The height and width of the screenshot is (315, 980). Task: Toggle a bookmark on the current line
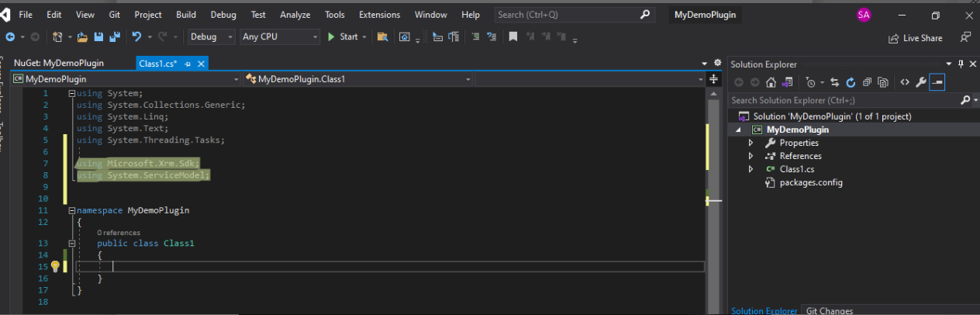click(513, 36)
